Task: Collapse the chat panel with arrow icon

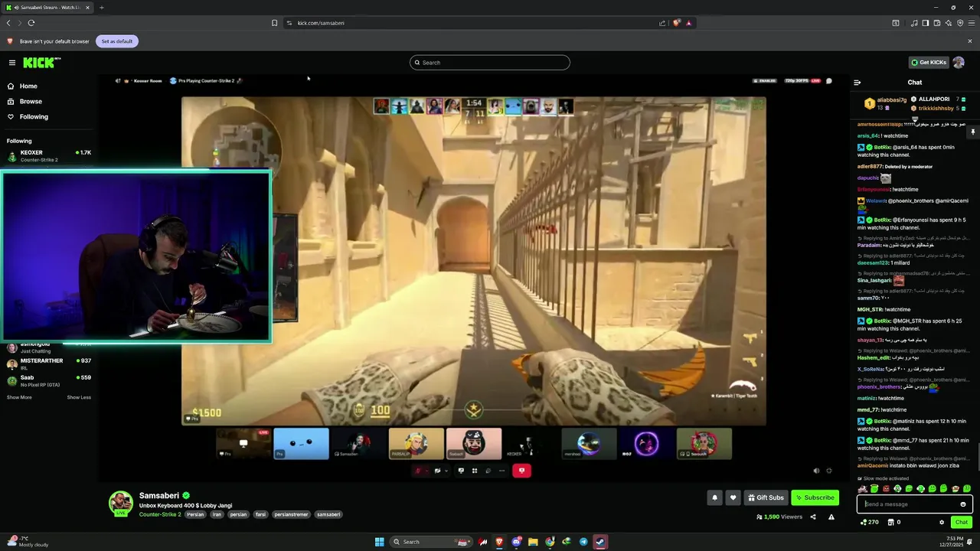Action: [857, 83]
